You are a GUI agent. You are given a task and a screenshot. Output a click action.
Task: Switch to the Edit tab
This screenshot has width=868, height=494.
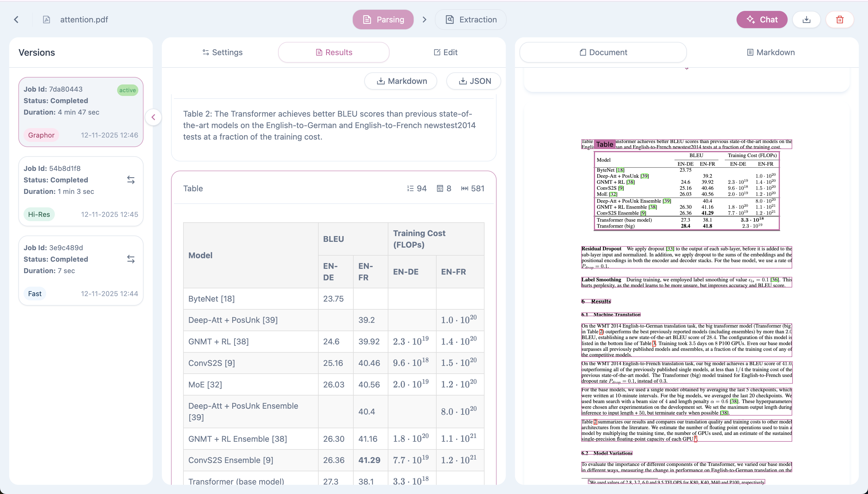pyautogui.click(x=445, y=52)
